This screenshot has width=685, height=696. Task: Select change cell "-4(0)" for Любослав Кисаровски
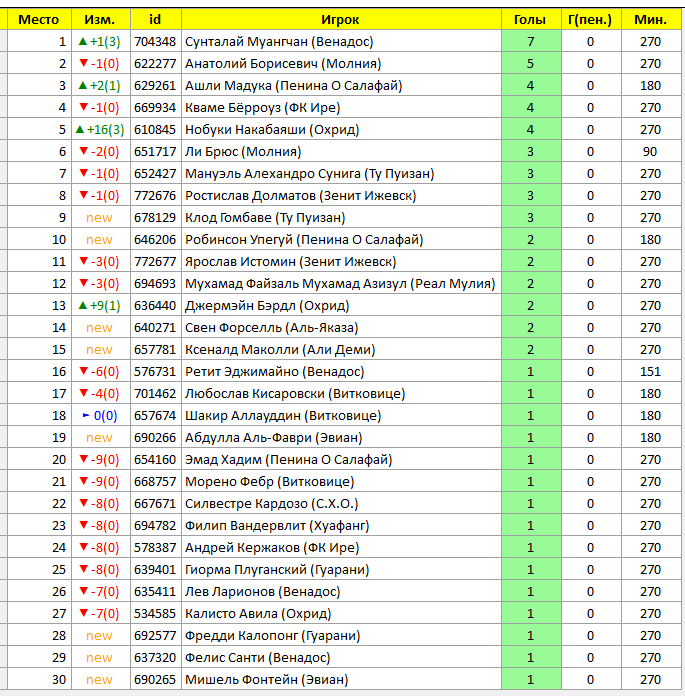(x=100, y=394)
